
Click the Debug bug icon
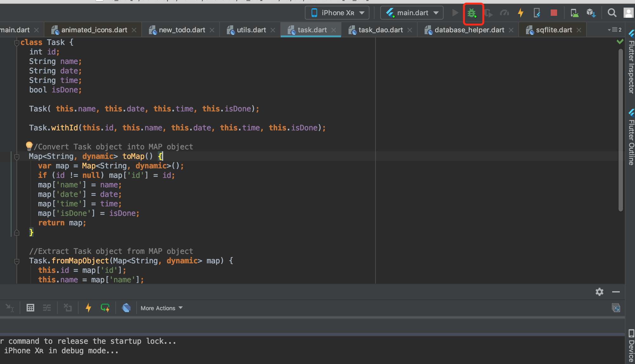point(472,13)
